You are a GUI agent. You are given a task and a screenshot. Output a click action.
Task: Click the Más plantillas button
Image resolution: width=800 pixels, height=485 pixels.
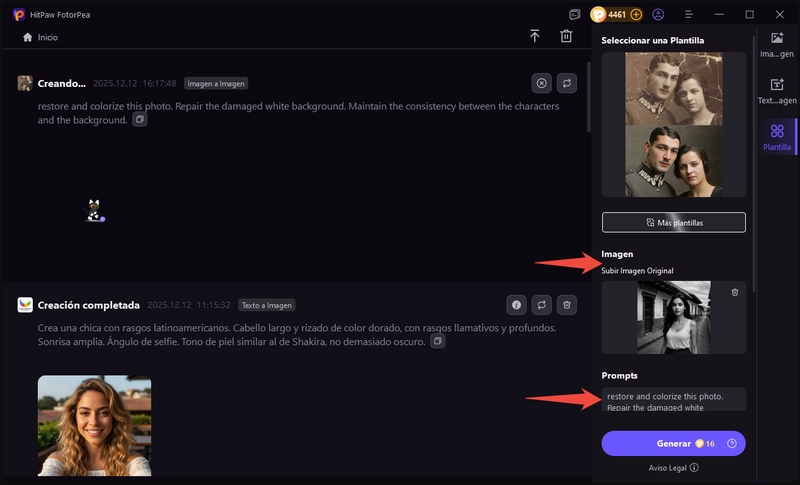(673, 222)
